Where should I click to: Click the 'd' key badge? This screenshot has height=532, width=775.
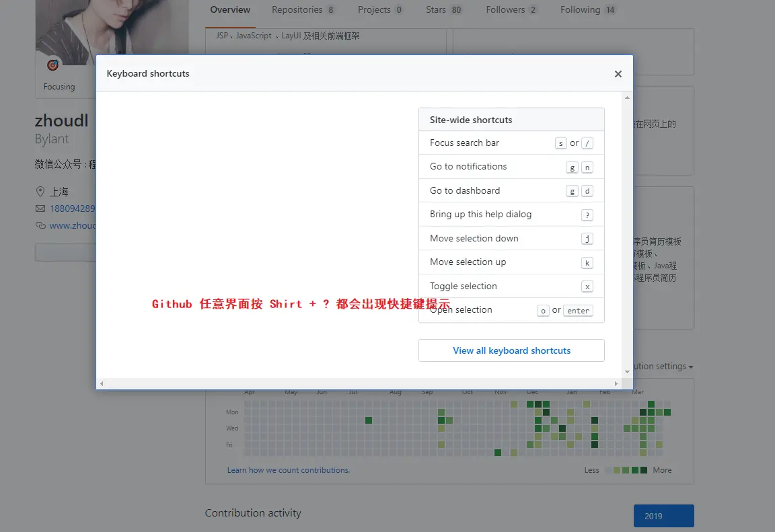click(587, 191)
